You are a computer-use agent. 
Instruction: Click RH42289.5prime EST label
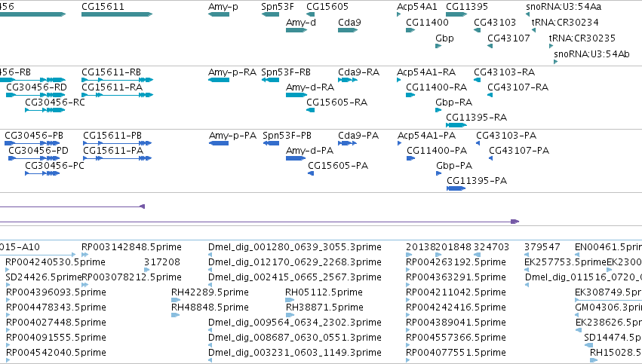coord(210,292)
